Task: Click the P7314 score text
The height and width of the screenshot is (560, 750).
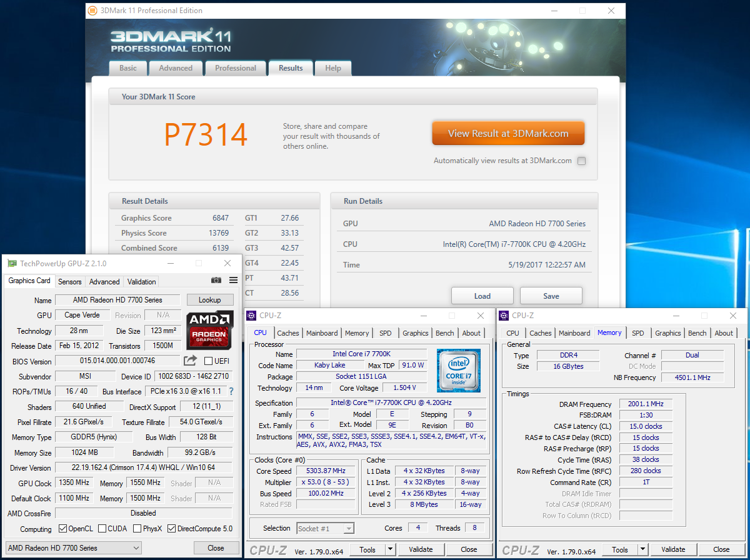Action: point(206,134)
